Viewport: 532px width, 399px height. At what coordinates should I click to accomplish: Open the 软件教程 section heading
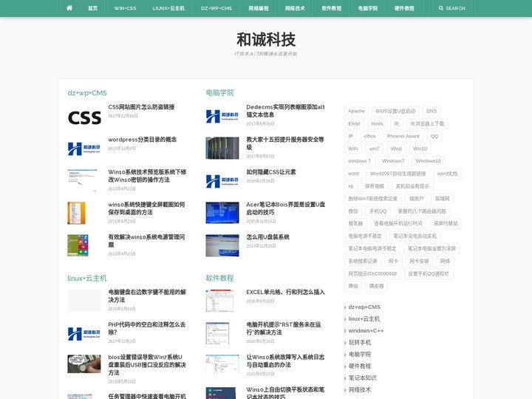[220, 279]
